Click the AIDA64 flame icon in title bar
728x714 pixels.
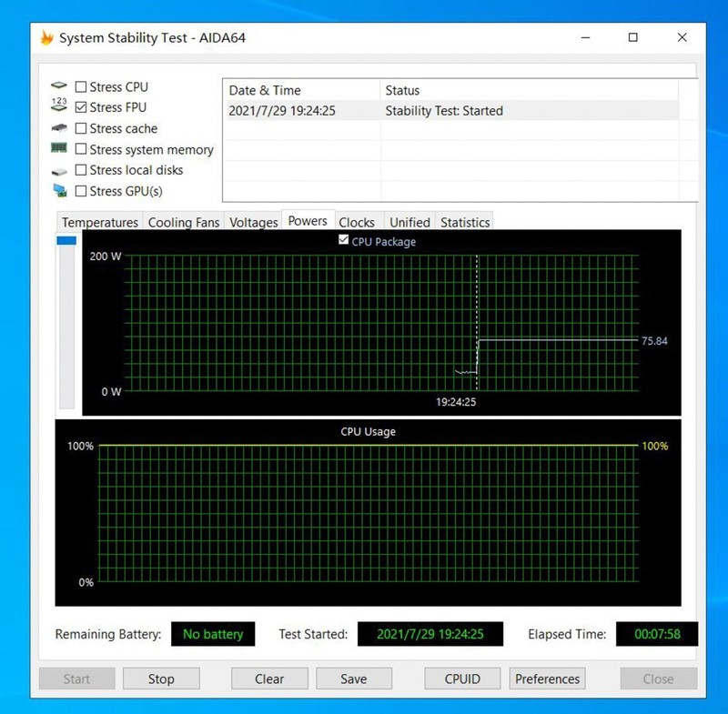(x=46, y=37)
